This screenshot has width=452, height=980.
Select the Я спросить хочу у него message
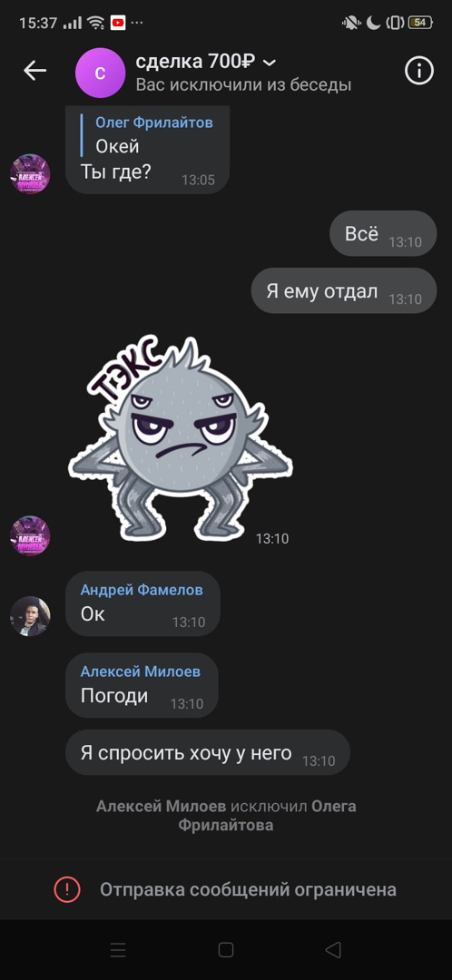(208, 752)
